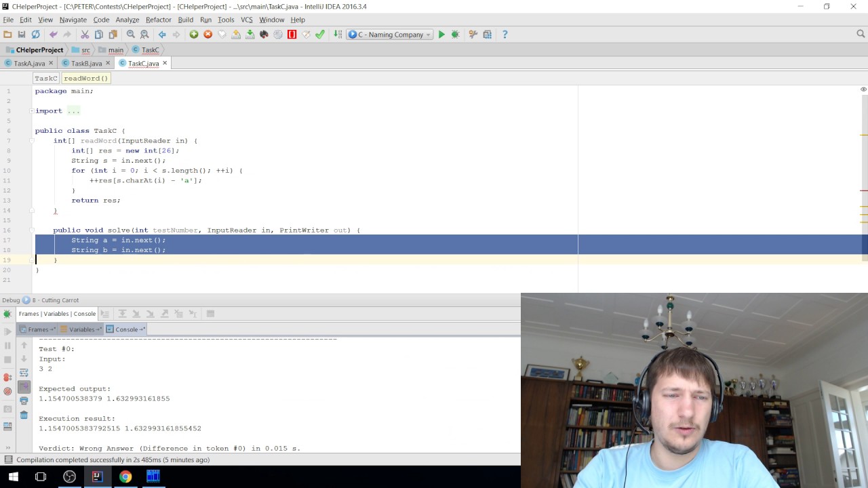Click Step Over debugger icon
Image resolution: width=868 pixels, height=488 pixels.
(x=122, y=314)
